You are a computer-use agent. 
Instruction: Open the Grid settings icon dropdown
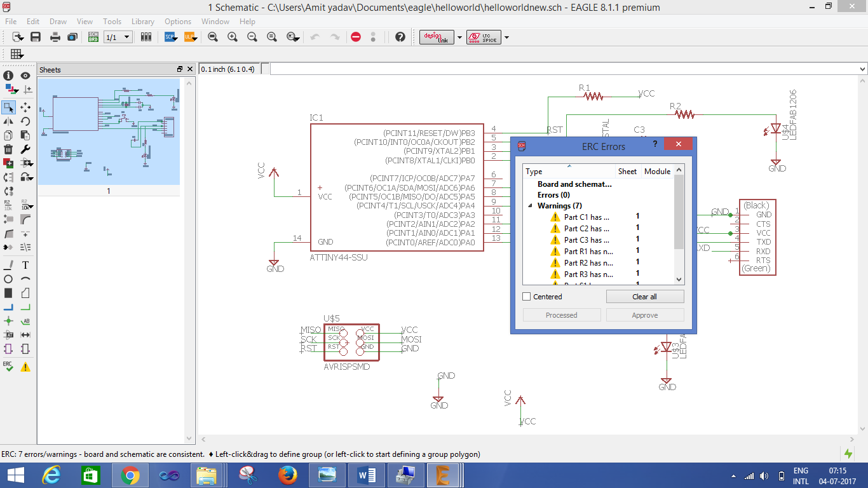(17, 54)
